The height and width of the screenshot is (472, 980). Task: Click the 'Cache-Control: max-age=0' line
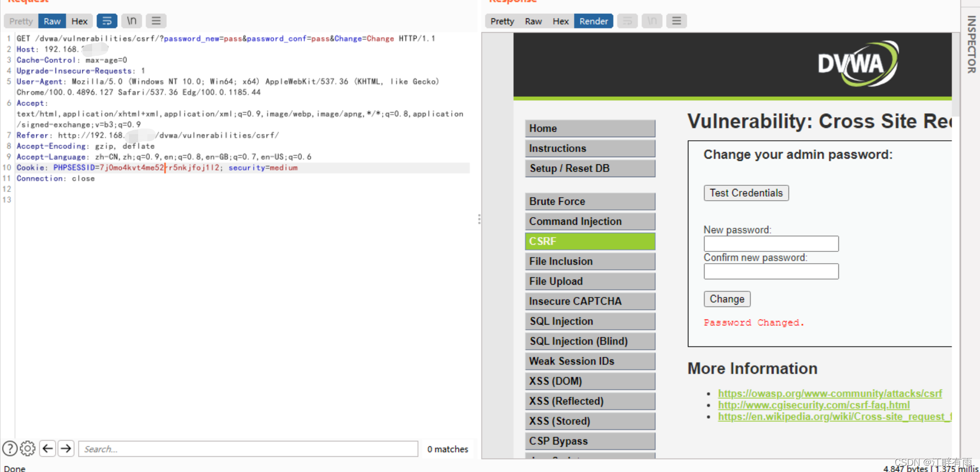click(x=72, y=60)
